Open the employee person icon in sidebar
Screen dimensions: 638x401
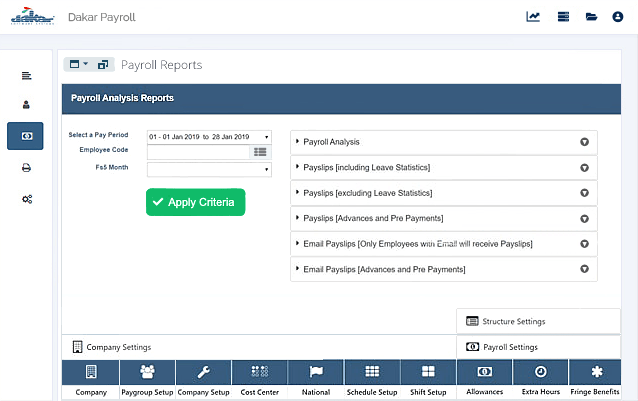click(x=26, y=105)
